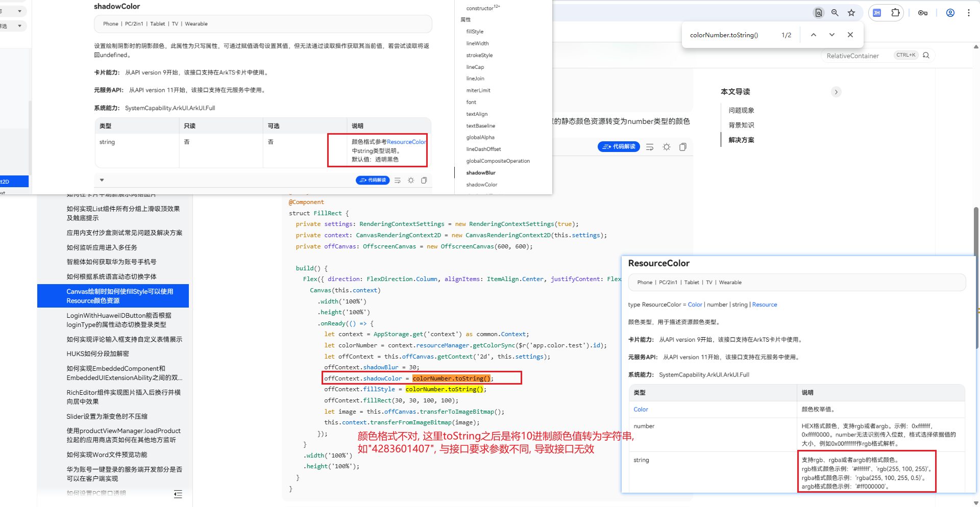Click scrollbar down arrow at page bottom
This screenshot has width=980, height=507.
tap(976, 503)
